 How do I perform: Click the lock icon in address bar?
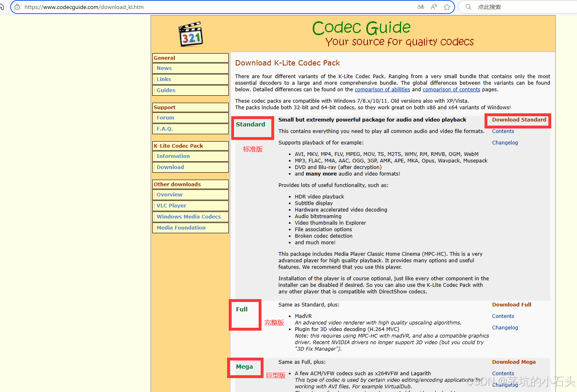click(x=17, y=7)
